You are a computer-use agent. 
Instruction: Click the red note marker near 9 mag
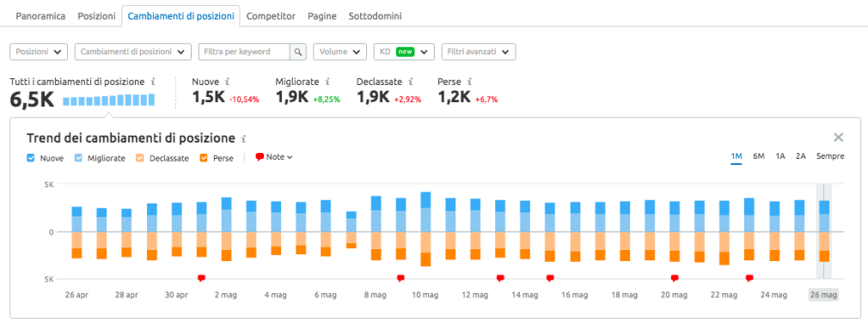tap(400, 278)
